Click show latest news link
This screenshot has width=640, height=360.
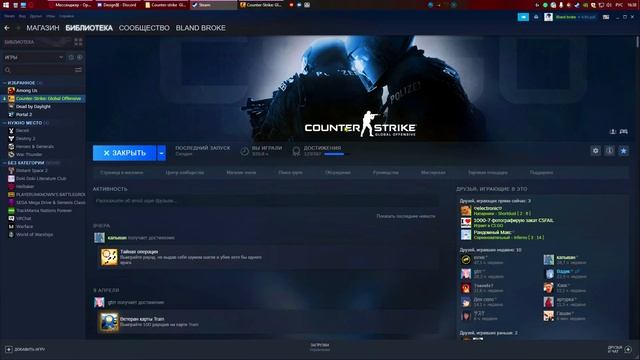click(406, 216)
